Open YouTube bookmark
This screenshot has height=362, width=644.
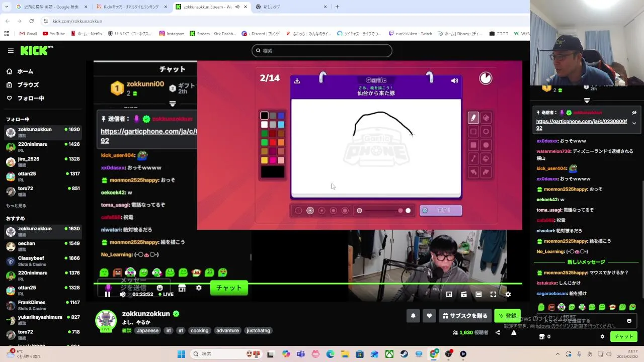click(54, 34)
